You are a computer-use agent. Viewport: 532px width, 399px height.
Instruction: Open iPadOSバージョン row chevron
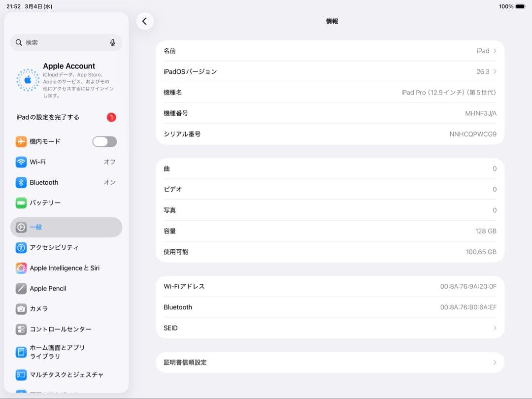point(495,71)
